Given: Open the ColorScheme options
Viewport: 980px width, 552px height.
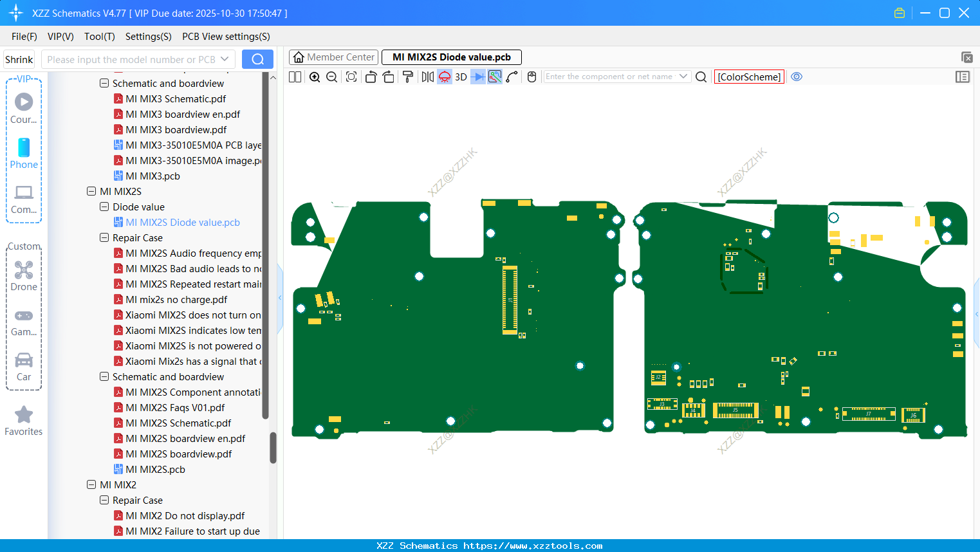Looking at the screenshot, I should (x=749, y=77).
